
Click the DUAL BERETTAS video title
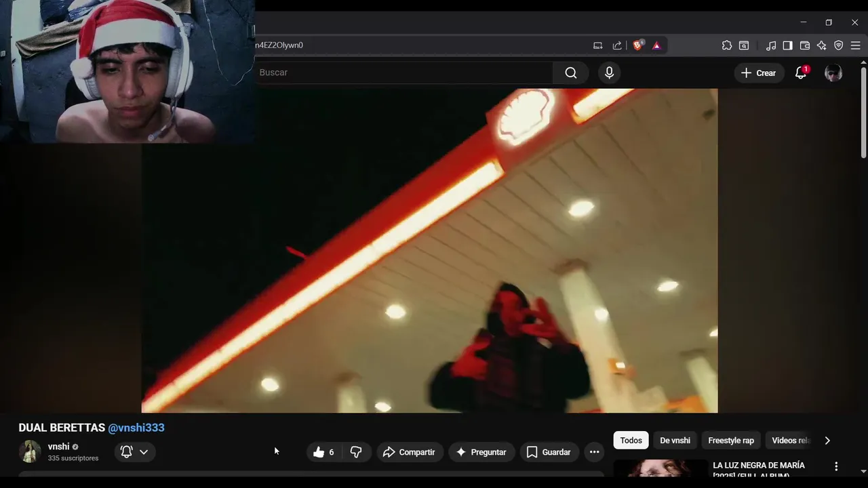[62, 428]
